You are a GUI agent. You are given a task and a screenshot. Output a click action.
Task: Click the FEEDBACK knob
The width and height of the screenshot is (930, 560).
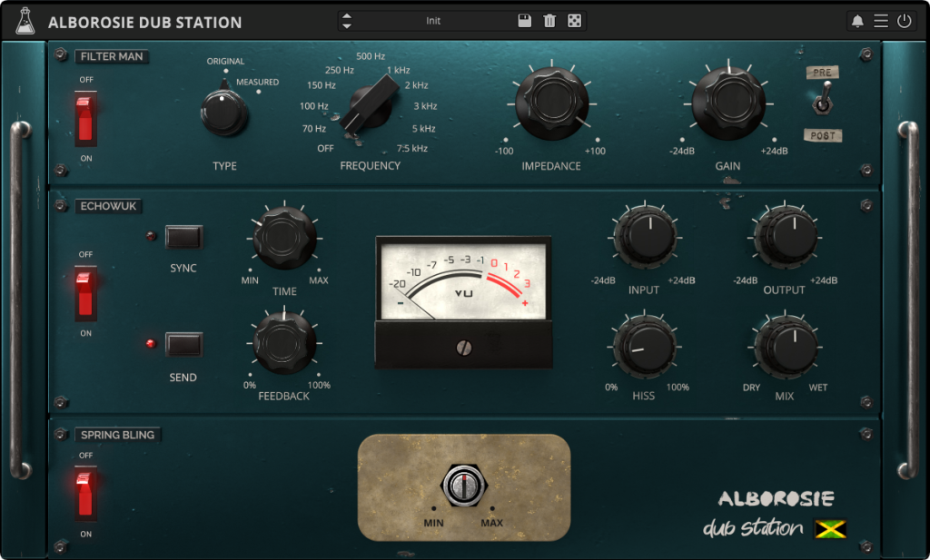284,342
